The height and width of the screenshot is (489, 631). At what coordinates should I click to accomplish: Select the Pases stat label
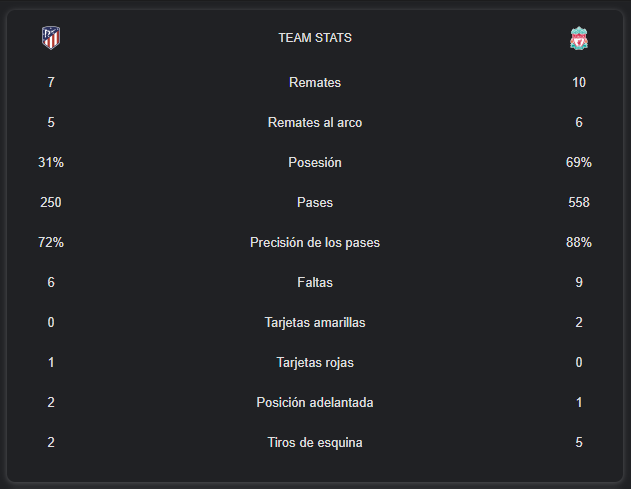click(x=315, y=202)
